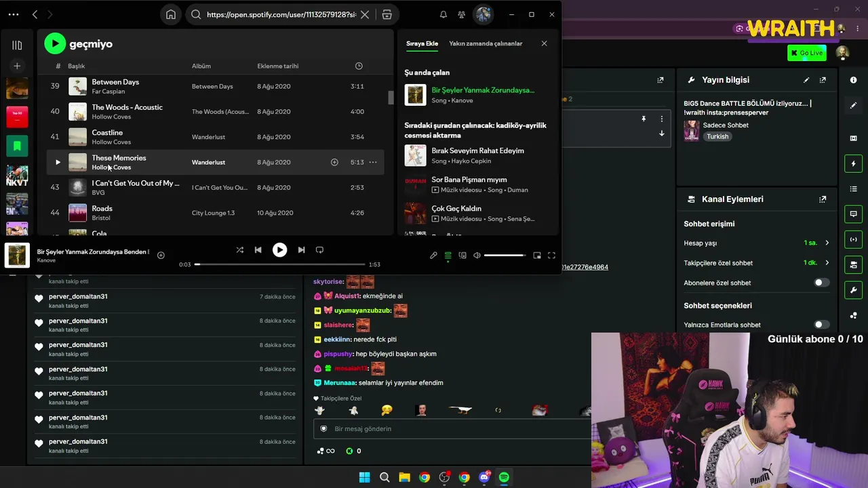Go back in Spotify navigation
Image resolution: width=868 pixels, height=488 pixels.
click(x=35, y=14)
